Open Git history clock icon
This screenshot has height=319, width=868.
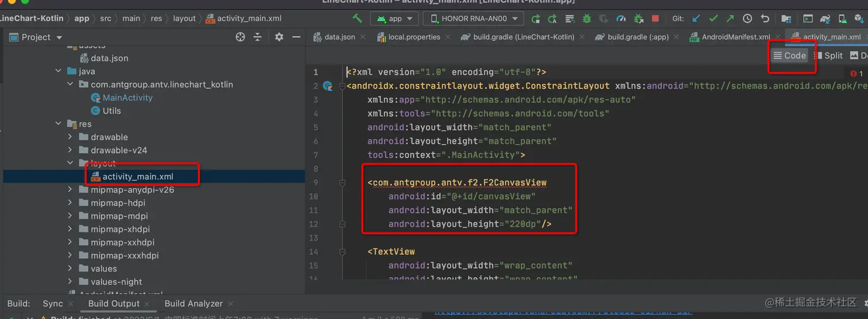748,18
